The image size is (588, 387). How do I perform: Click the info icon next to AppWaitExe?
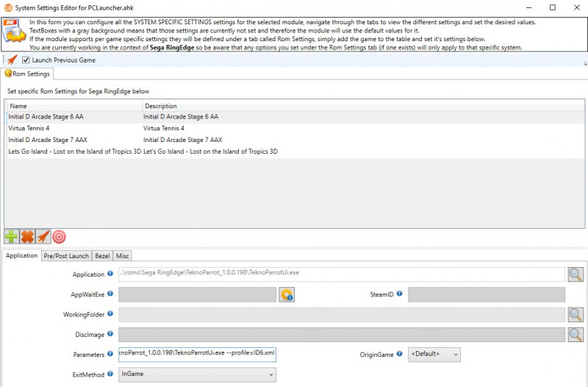tap(110, 294)
